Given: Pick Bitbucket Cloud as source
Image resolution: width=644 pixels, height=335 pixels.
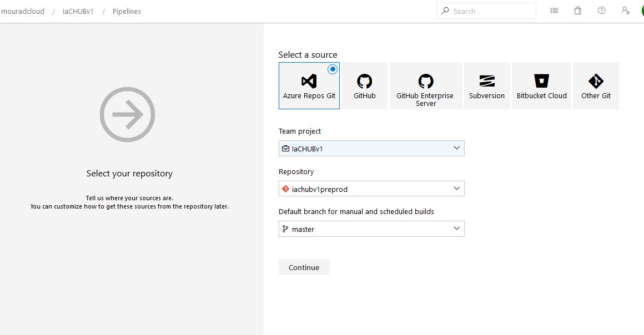Looking at the screenshot, I should pos(541,85).
